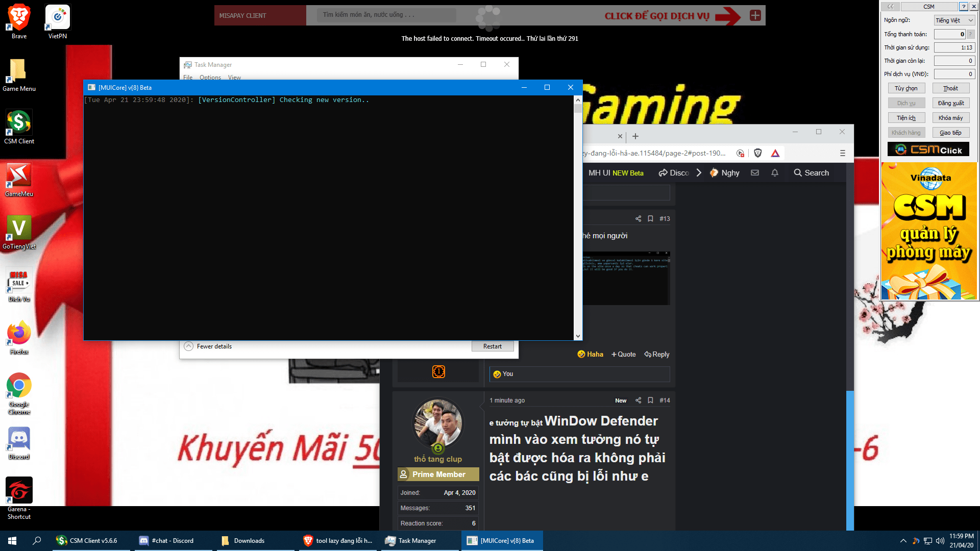980x551 pixels.
Task: Bookmark post #13
Action: 650,219
